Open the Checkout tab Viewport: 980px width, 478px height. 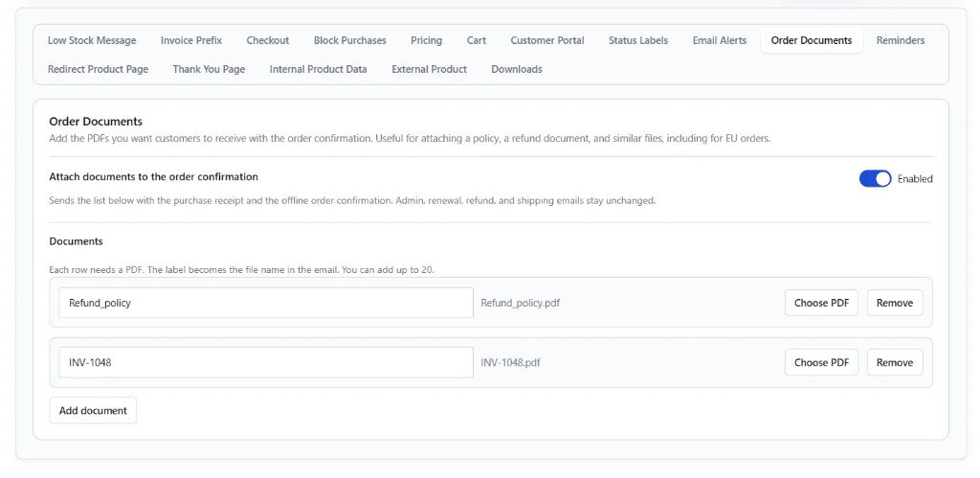pyautogui.click(x=268, y=40)
